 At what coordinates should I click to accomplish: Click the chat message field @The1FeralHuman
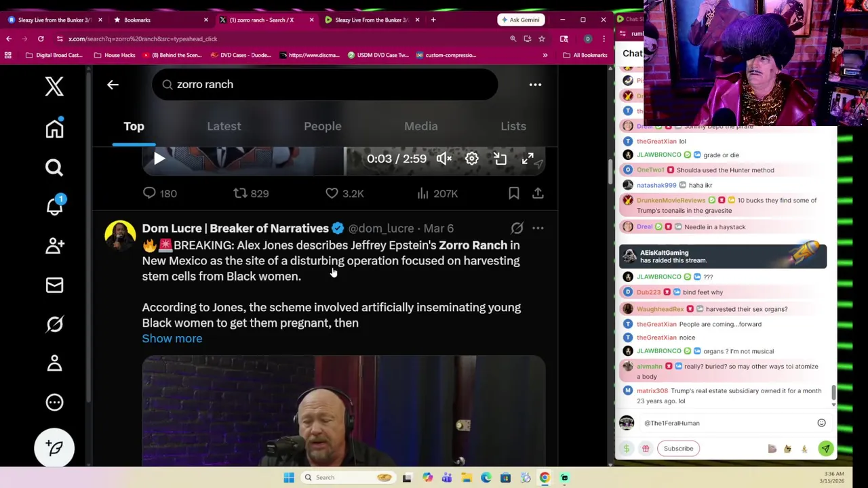(726, 423)
